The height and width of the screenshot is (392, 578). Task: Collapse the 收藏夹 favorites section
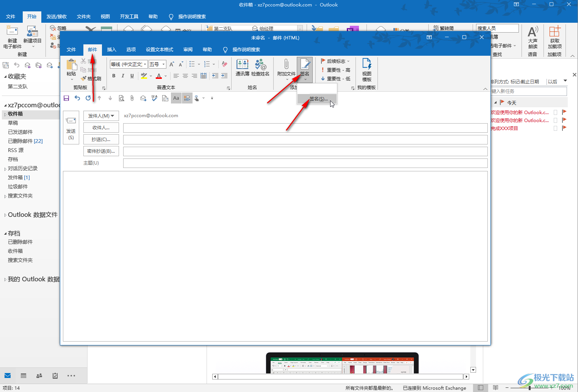pyautogui.click(x=5, y=77)
